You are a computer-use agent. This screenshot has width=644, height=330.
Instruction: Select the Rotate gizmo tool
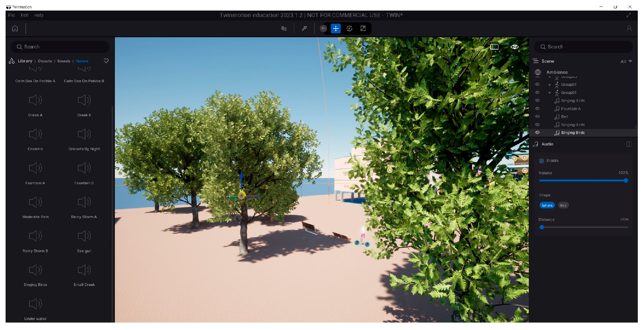(x=349, y=29)
